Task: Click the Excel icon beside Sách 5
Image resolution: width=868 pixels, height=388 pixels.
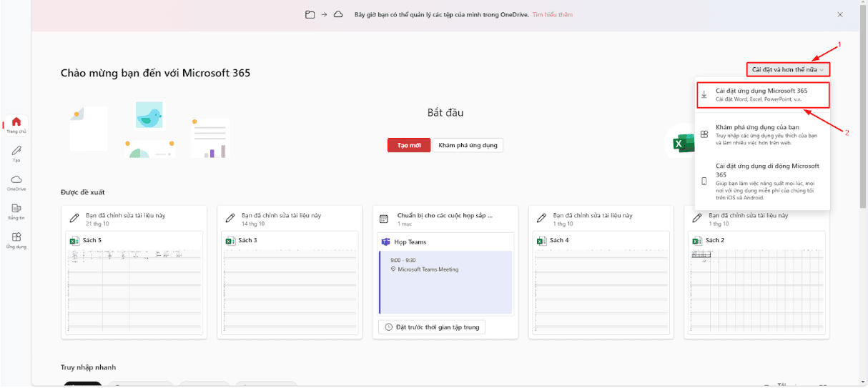Action: (74, 241)
